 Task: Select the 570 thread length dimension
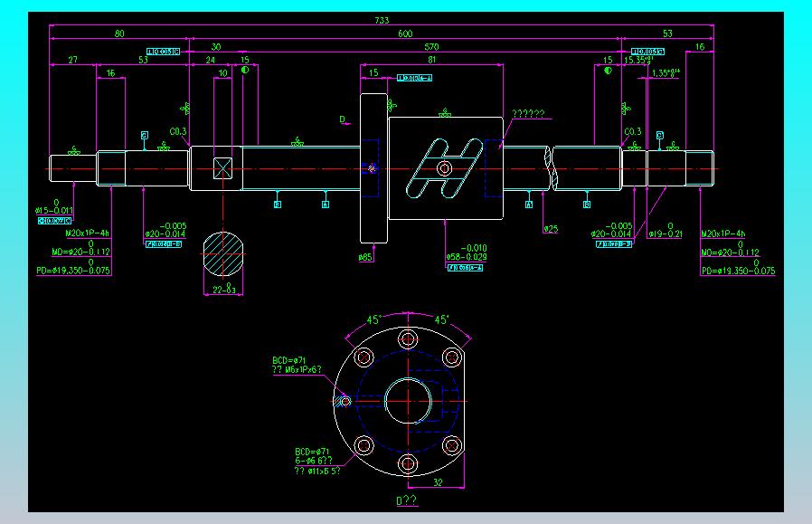[x=431, y=47]
